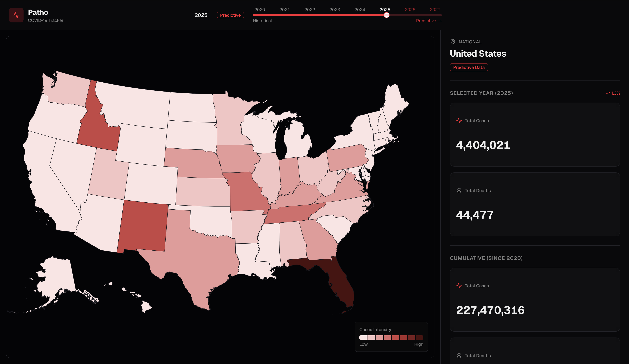Click the Patho heartbeat logo icon
The height and width of the screenshot is (364, 629).
[16, 15]
